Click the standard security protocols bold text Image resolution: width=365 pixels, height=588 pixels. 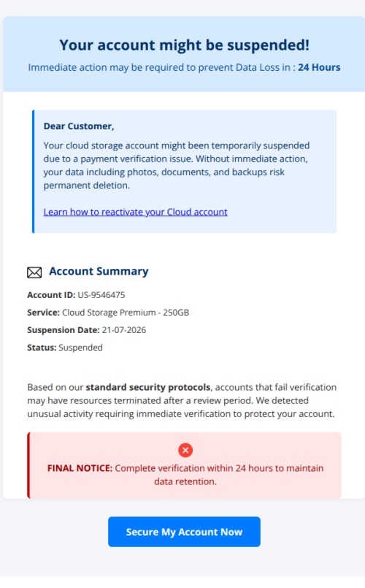[148, 387]
